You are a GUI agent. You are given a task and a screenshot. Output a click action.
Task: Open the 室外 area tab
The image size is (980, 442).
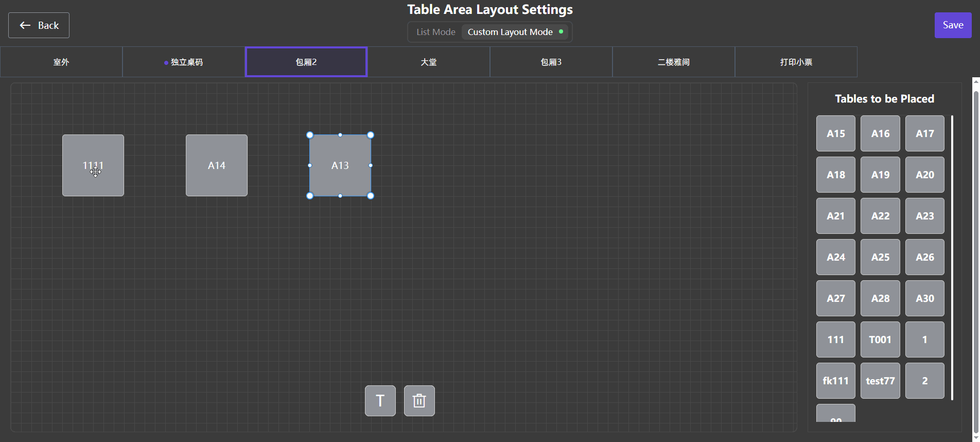click(x=61, y=62)
